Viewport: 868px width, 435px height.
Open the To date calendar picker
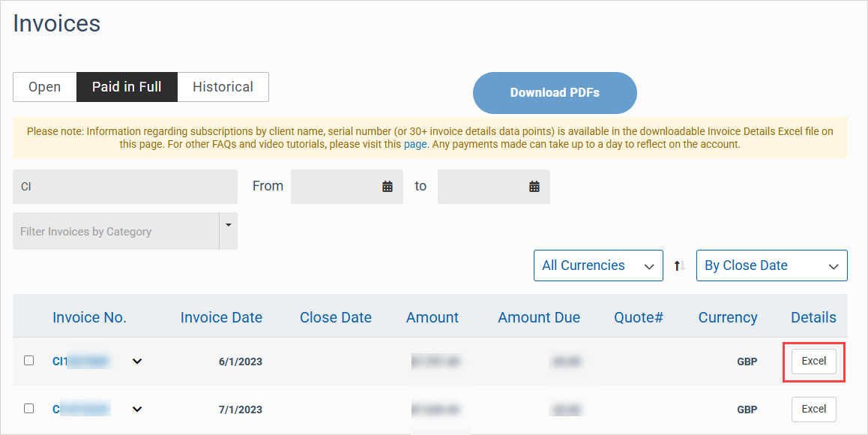click(534, 187)
